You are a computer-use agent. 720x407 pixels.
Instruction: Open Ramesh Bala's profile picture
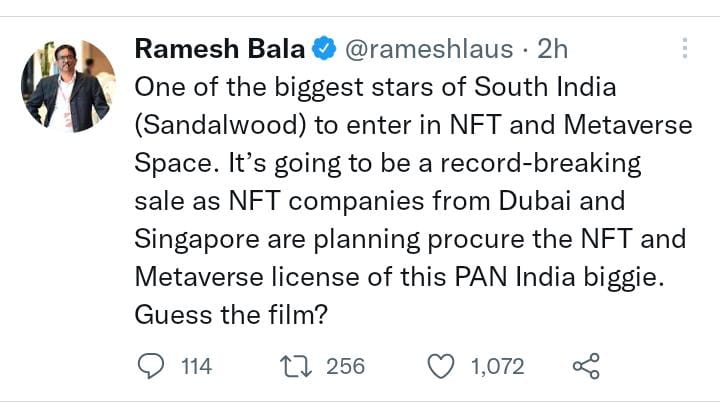pyautogui.click(x=69, y=87)
